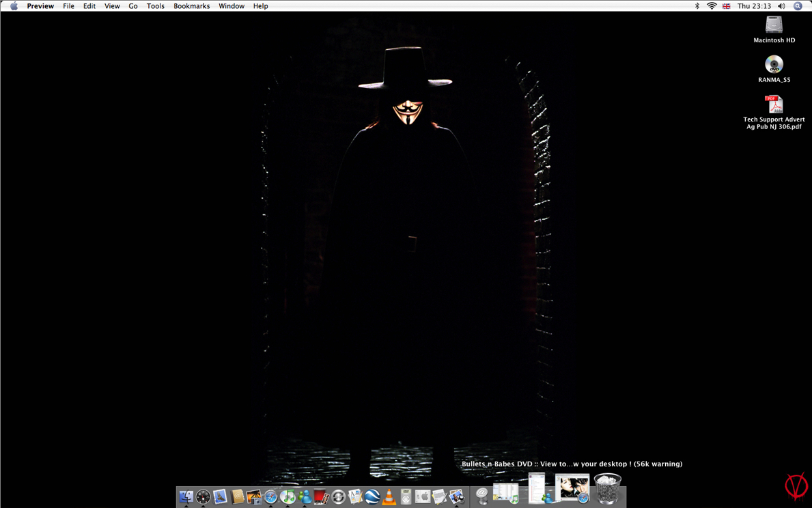Launch Photo Booth from the Dock

pos(321,496)
